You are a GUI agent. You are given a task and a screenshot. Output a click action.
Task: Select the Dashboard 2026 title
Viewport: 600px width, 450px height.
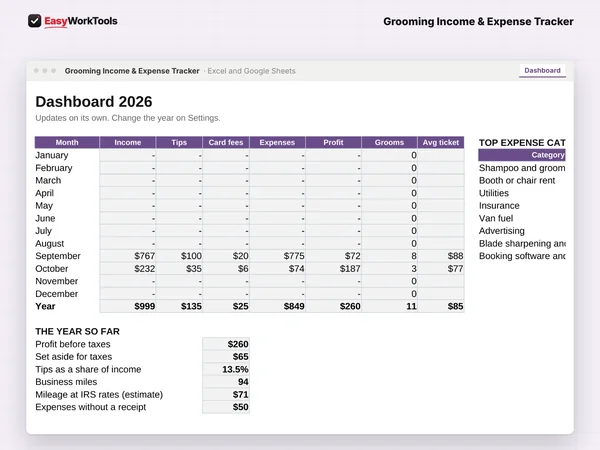tap(94, 102)
